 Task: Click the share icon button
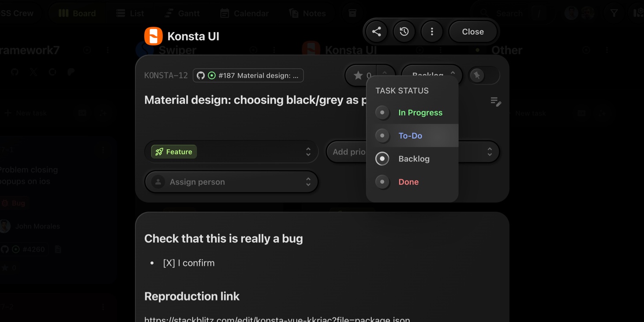(376, 32)
